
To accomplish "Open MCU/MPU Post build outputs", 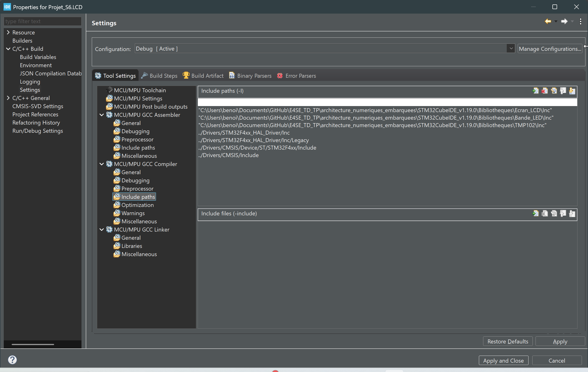I will tap(147, 107).
